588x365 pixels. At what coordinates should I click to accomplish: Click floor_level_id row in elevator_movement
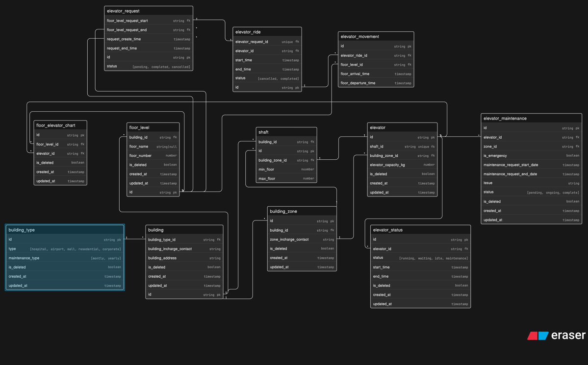376,65
